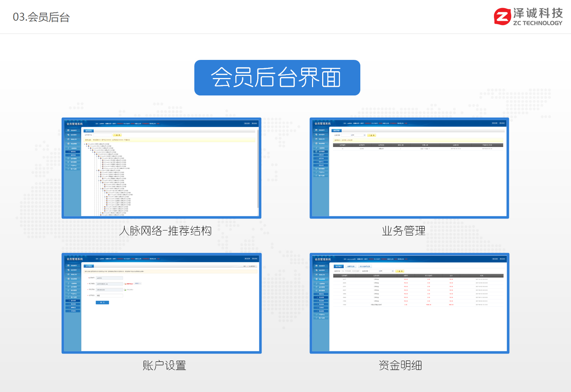Switch to 消费币记录 tab in 资金明细 screenshot

(x=351, y=266)
